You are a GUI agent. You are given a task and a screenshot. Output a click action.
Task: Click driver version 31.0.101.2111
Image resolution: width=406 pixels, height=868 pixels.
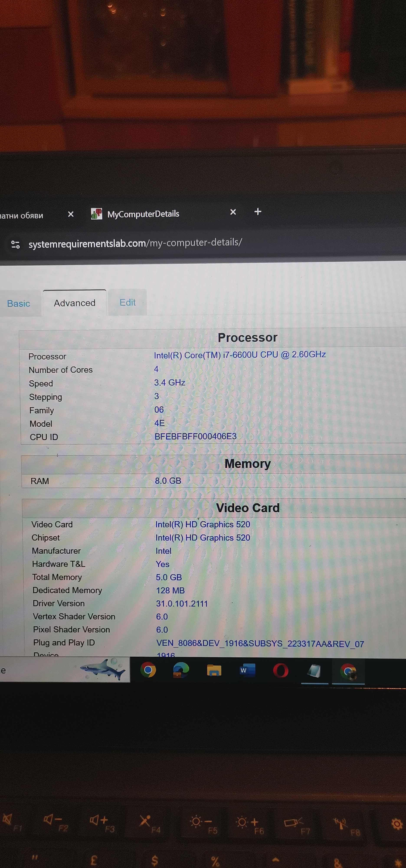click(182, 603)
